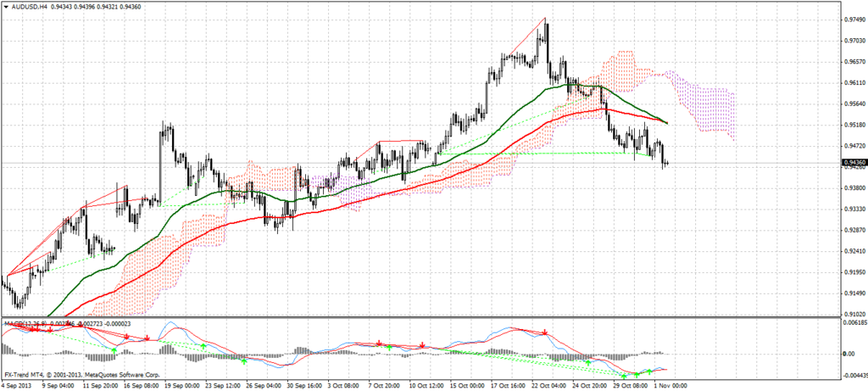The height and width of the screenshot is (391, 868).
Task: Click the green buy arrow near 26 Sep in MACD
Action: [243, 360]
